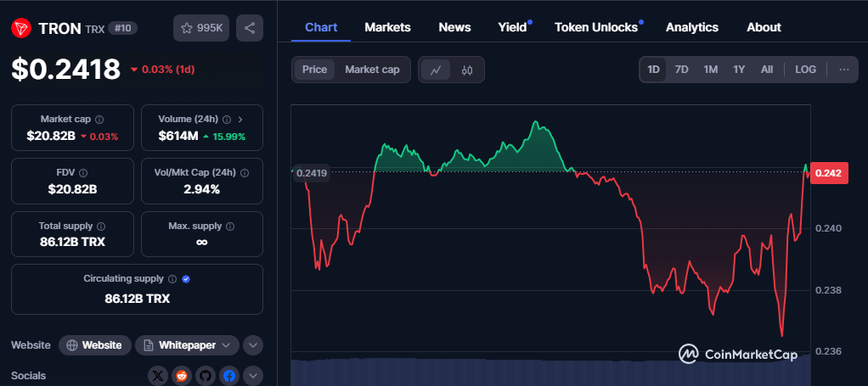The image size is (868, 386).
Task: Select 7D time range
Action: click(681, 70)
